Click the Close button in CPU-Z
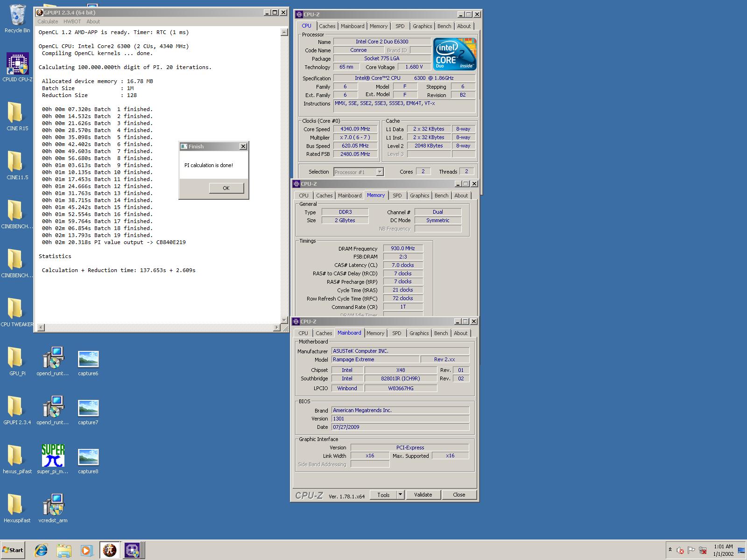The height and width of the screenshot is (560, 747). pyautogui.click(x=459, y=495)
